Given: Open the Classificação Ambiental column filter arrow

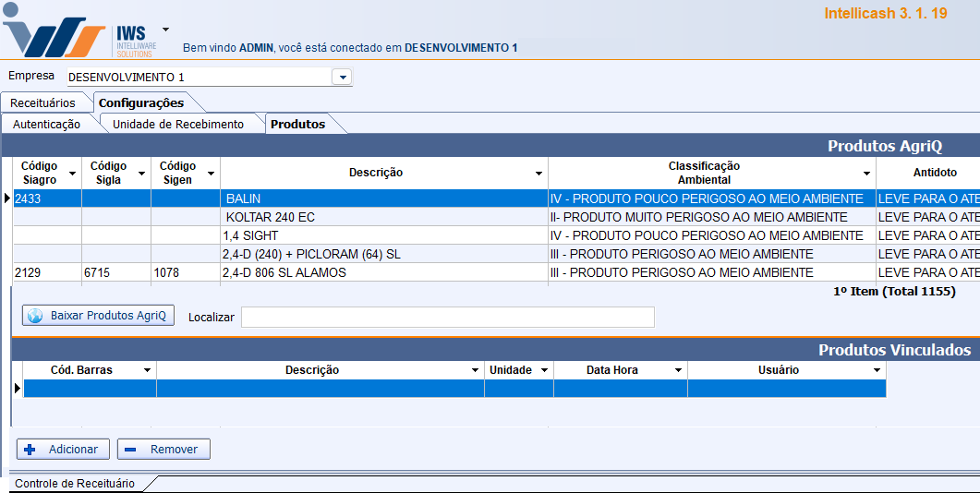Looking at the screenshot, I should pos(866,174).
